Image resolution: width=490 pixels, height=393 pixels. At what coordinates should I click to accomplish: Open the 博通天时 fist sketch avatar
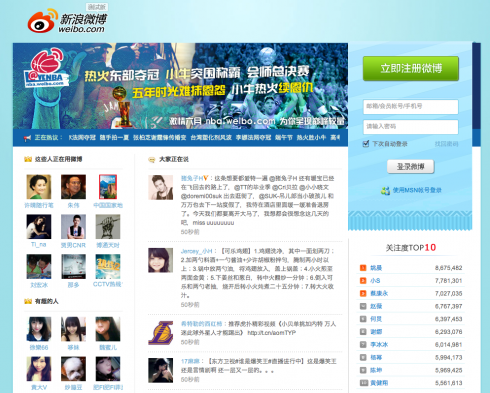pos(108,227)
